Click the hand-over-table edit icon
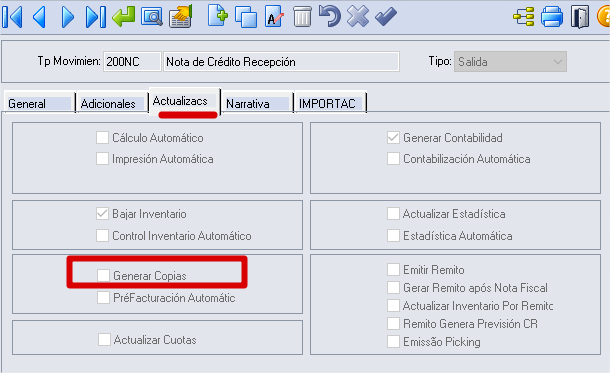This screenshot has height=373, width=610. click(x=181, y=16)
